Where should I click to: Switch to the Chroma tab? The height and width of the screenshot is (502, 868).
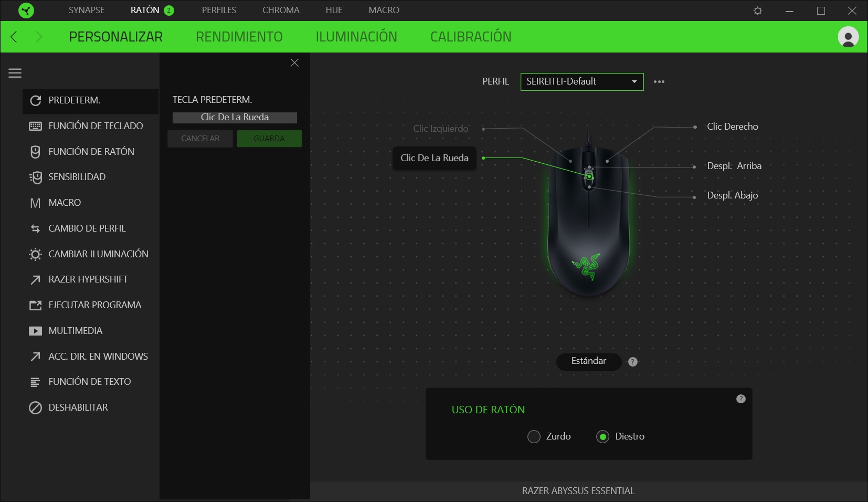click(281, 11)
